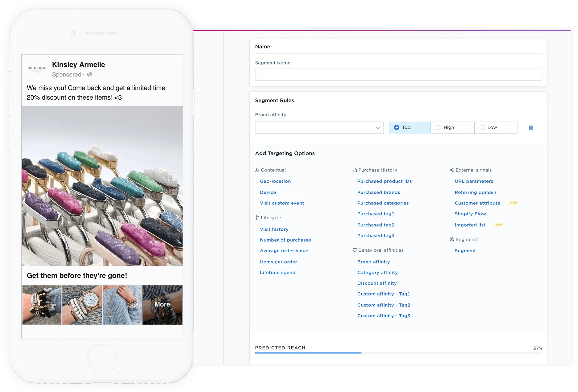Click the Brand affinity dropdown chevron arrow
This screenshot has width=578, height=392.
pos(378,128)
